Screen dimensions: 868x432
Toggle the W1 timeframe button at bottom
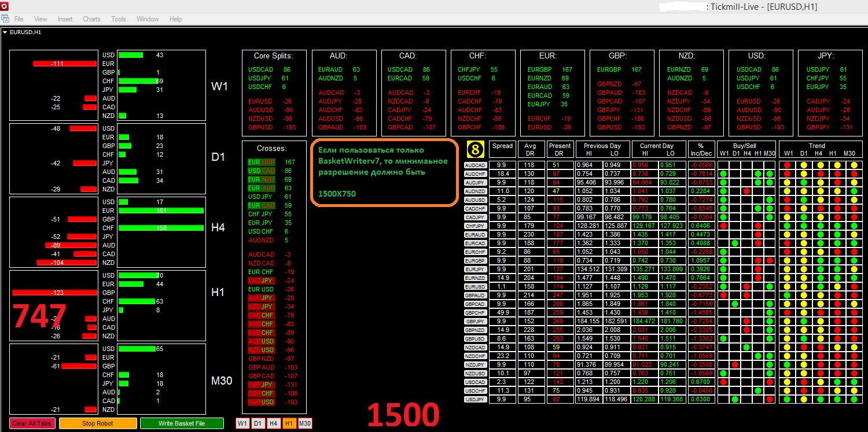pyautogui.click(x=242, y=423)
